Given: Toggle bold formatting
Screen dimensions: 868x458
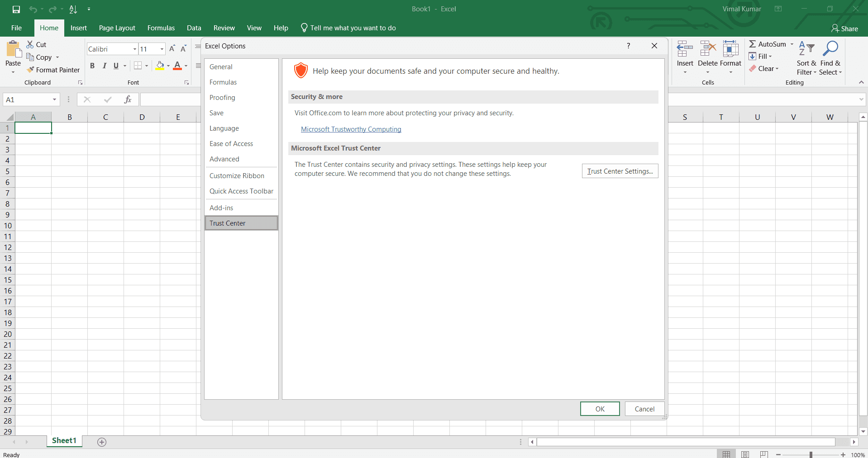Looking at the screenshot, I should coord(92,66).
